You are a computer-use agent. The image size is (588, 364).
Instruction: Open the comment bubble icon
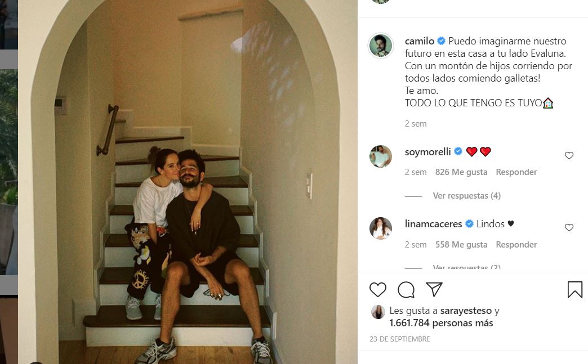pos(406,290)
